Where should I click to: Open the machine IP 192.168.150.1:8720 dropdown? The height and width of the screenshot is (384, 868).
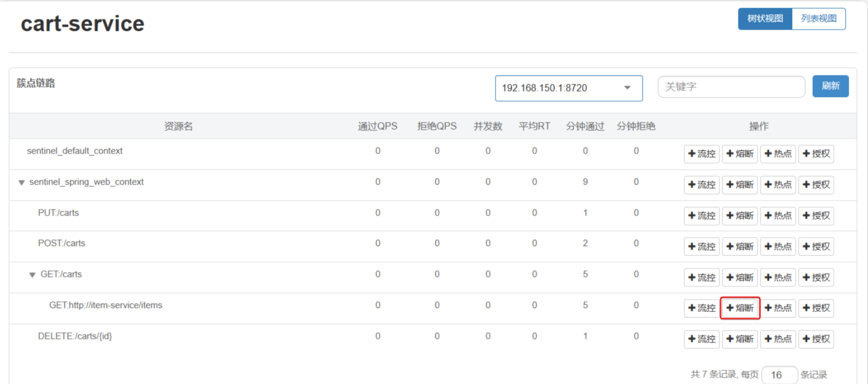(x=568, y=88)
